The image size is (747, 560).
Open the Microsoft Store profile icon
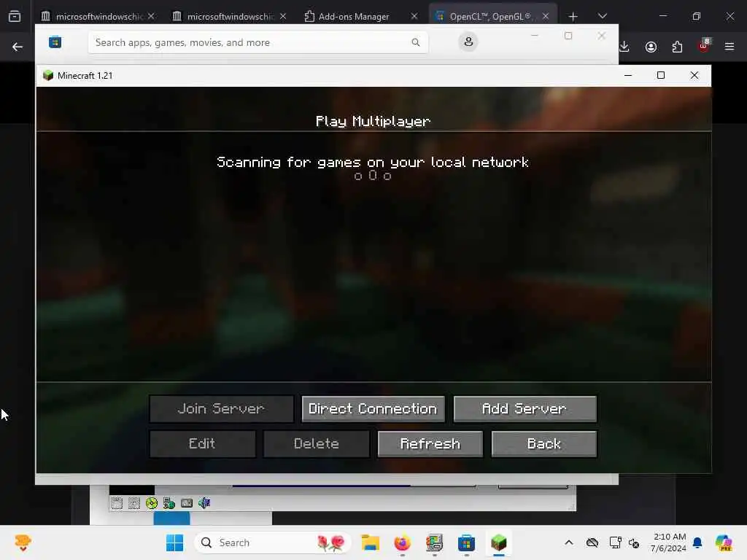[468, 42]
